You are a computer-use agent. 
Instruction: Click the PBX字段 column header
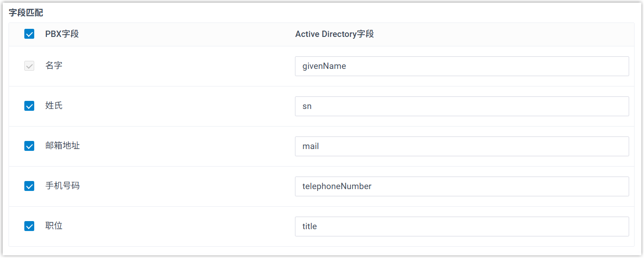click(62, 34)
